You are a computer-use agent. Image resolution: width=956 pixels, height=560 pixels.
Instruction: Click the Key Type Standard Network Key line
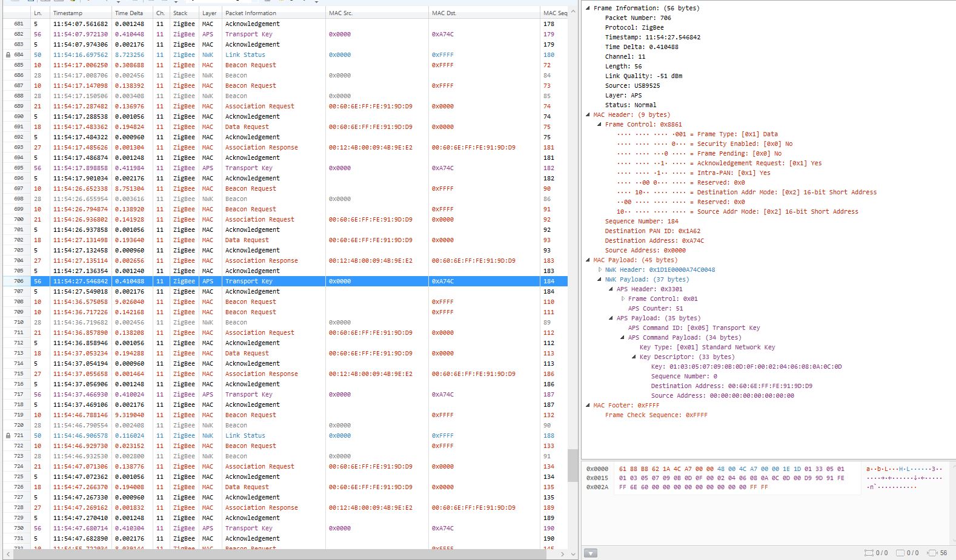click(x=707, y=347)
